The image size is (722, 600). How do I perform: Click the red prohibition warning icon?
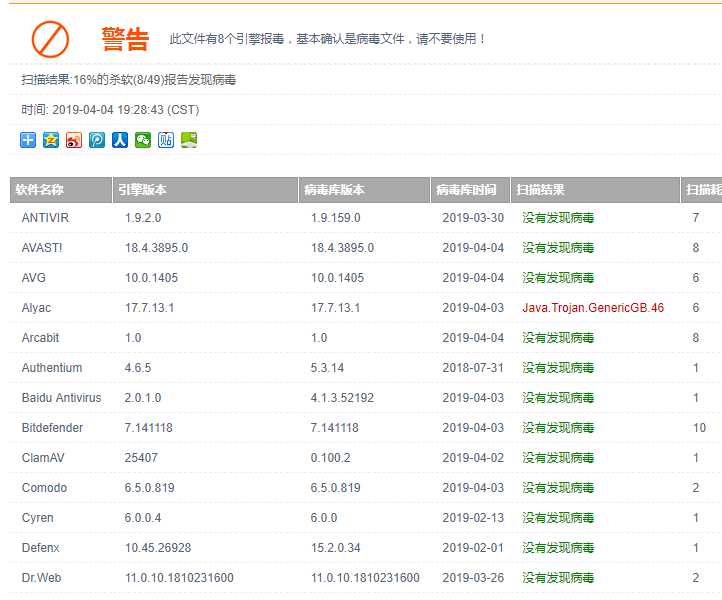[50, 39]
